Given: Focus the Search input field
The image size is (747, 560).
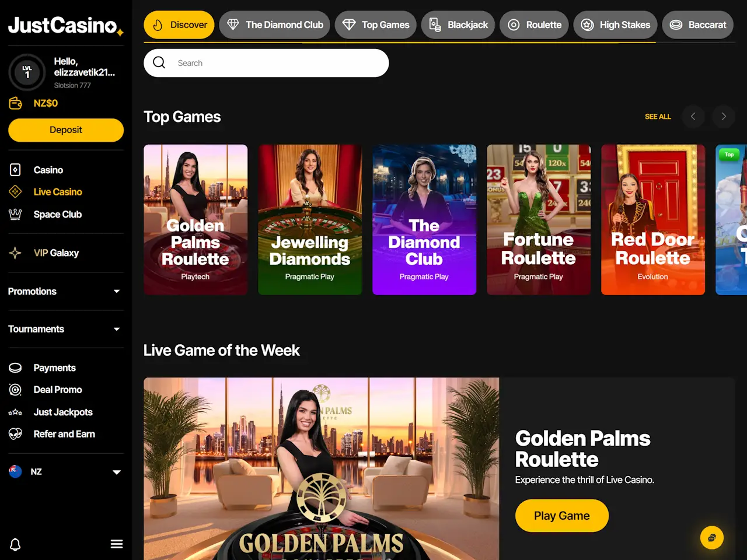Looking at the screenshot, I should point(266,63).
